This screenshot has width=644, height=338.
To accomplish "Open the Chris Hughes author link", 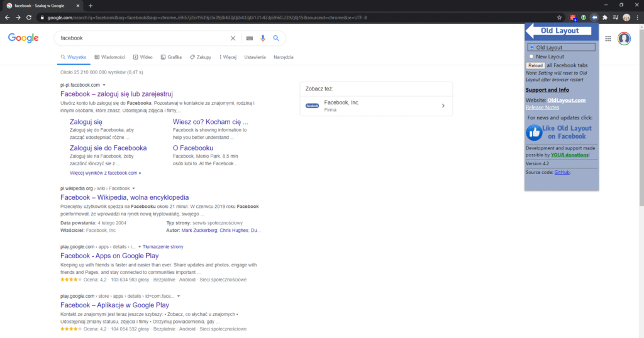I will tap(234, 231).
